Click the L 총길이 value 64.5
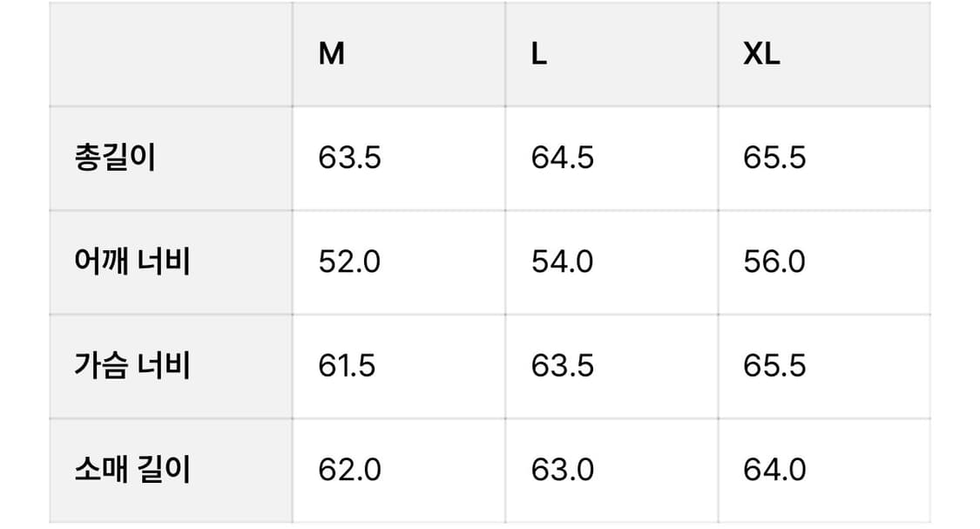Screen dimensions: 980x529 (x=562, y=159)
